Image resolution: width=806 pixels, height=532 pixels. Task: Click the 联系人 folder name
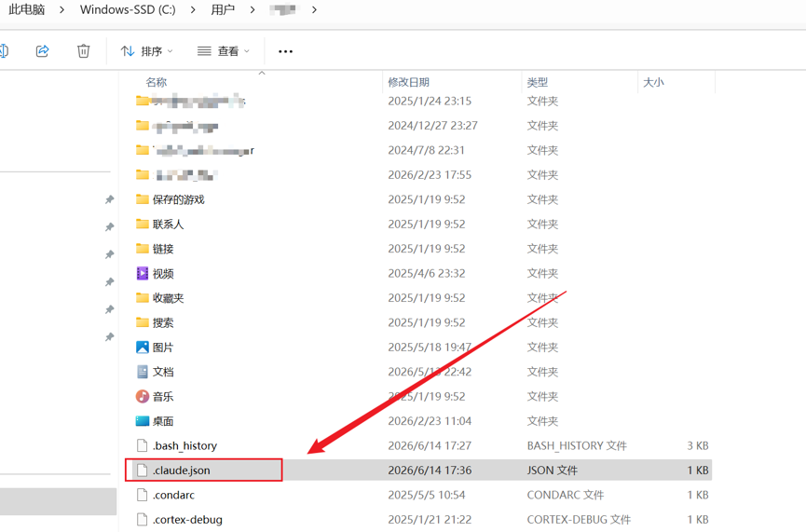pyautogui.click(x=168, y=225)
